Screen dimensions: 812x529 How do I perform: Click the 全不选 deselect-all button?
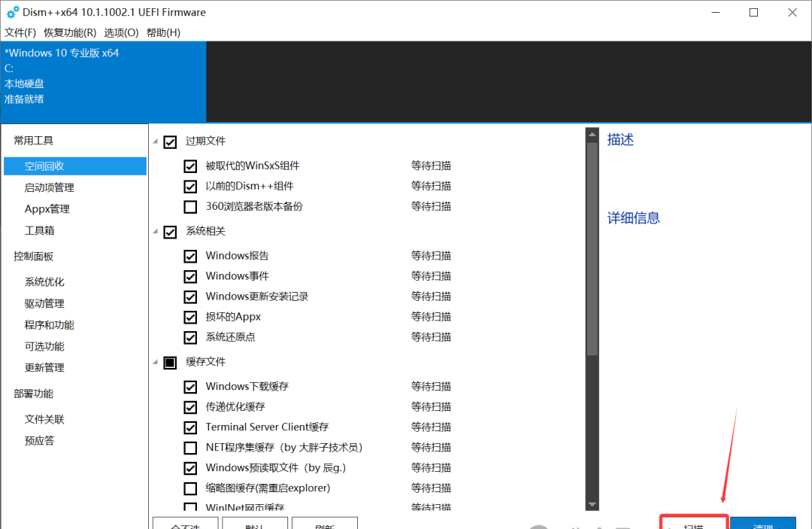[185, 524]
